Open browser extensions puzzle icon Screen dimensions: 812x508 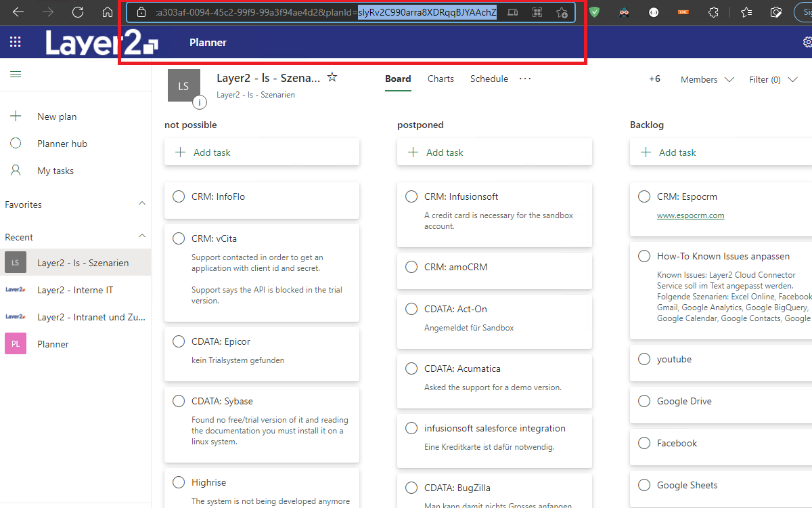pos(713,12)
